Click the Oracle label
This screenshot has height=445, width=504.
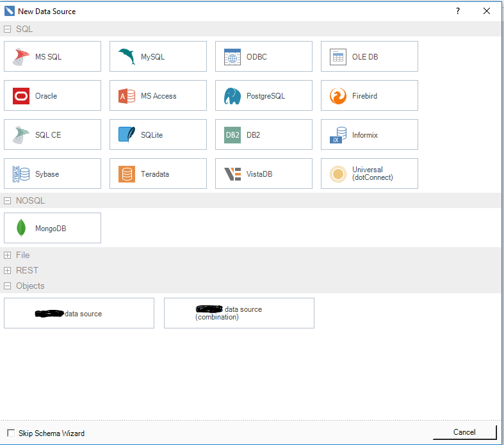click(46, 96)
